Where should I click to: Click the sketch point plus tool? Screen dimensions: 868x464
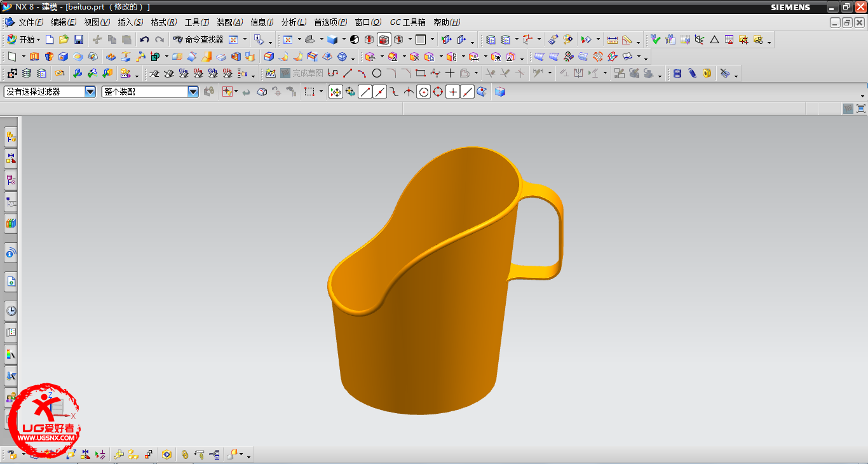(x=449, y=73)
